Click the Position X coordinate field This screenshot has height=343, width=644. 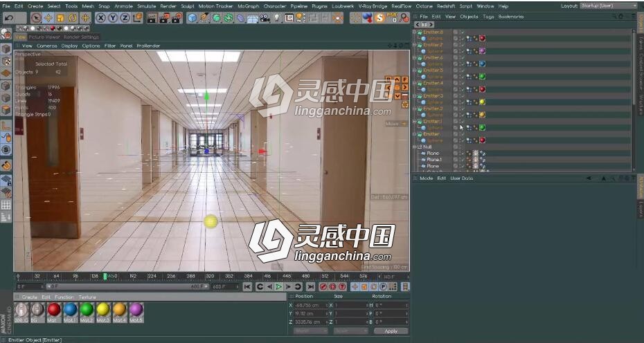click(310, 306)
